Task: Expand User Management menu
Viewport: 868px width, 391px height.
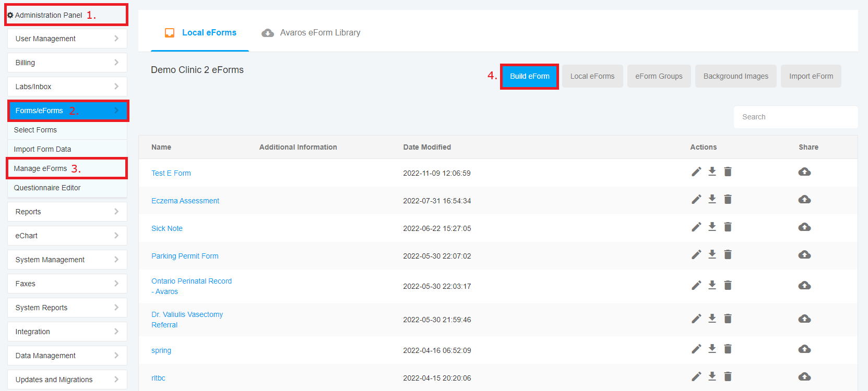Action: (x=67, y=39)
